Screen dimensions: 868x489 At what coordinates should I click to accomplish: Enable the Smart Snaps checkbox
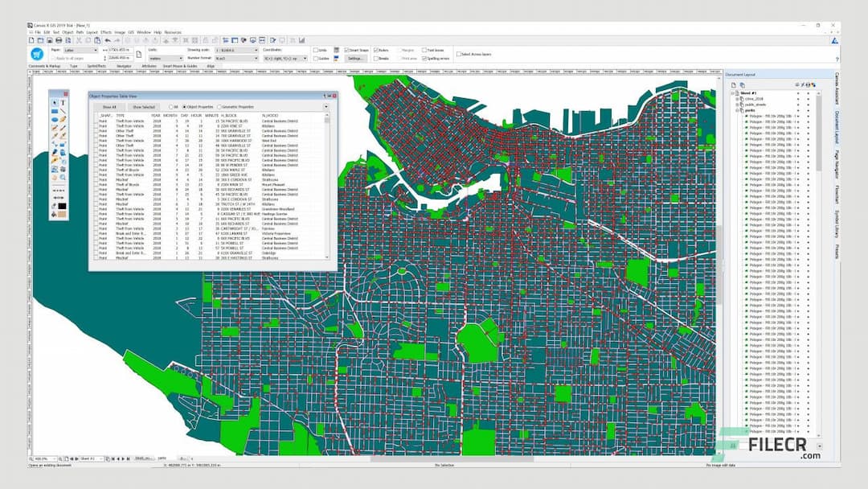(x=346, y=51)
